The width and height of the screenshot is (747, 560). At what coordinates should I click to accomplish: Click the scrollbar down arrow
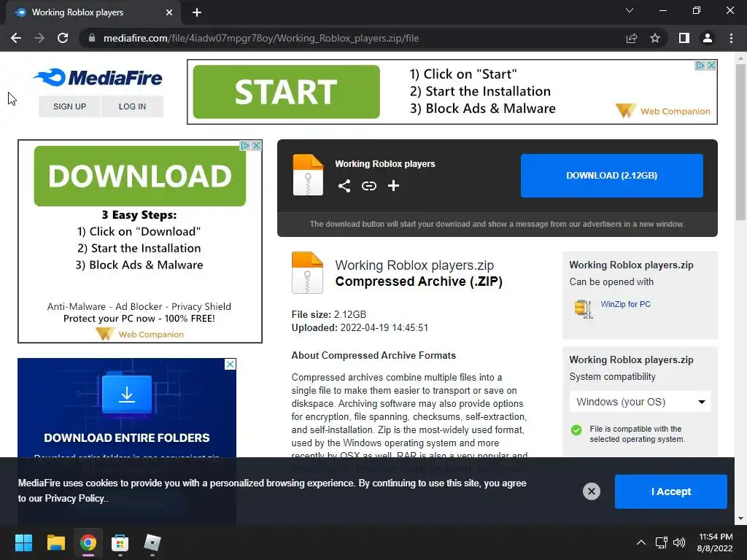740,518
